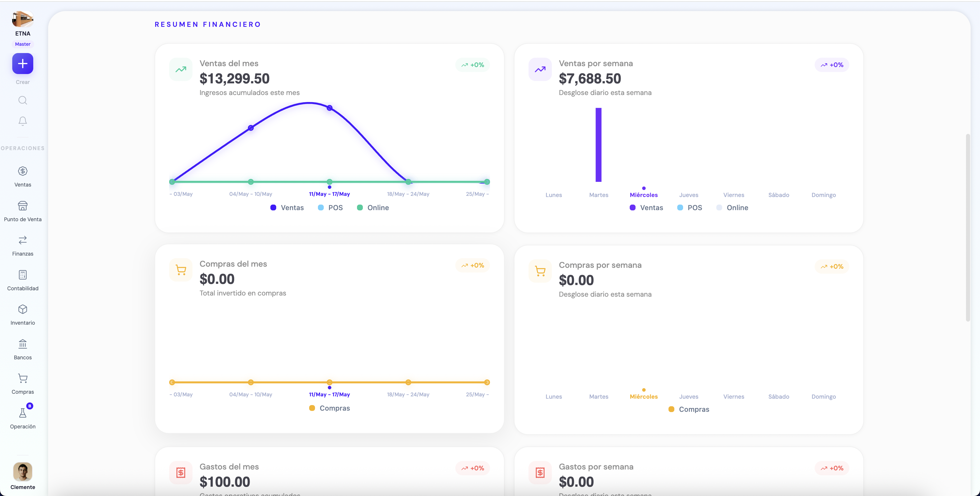Click the peak data point on sales curve
This screenshot has width=980, height=496.
click(330, 108)
